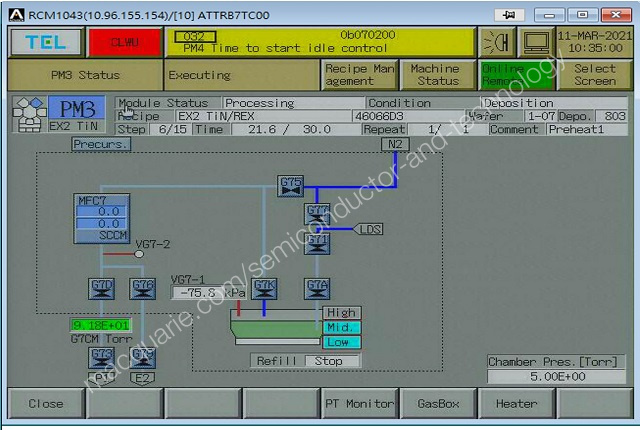Open the computer monitor icon button
Image resolution: width=640 pixels, height=430 pixels.
[536, 42]
